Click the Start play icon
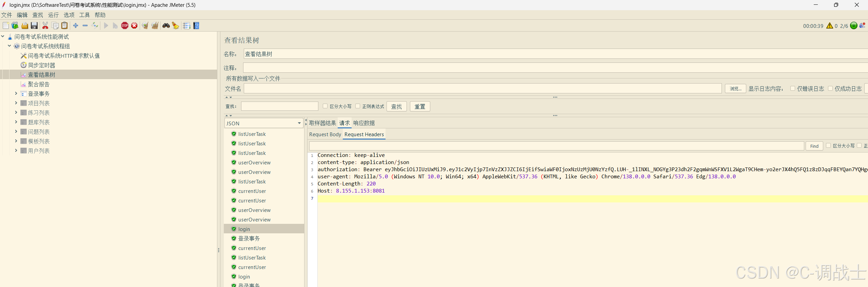Viewport: 868px width, 287px height. coord(106,25)
